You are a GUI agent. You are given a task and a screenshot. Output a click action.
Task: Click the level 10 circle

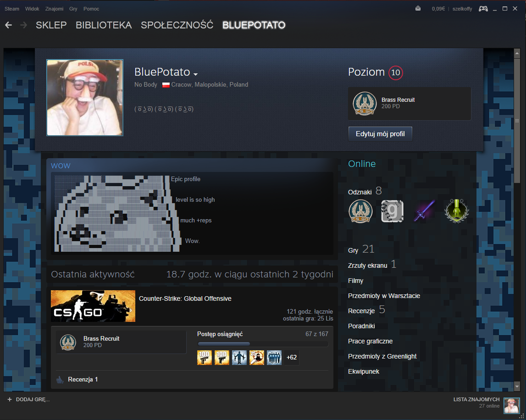click(395, 72)
